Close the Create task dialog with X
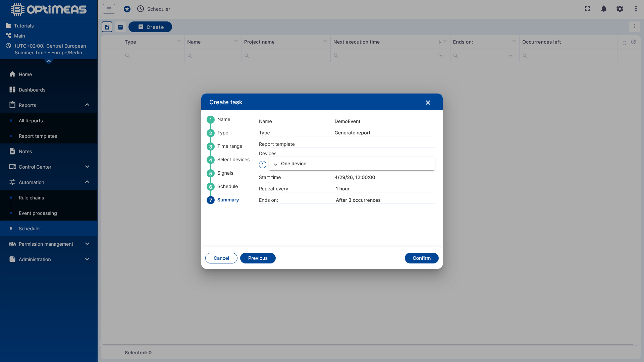Screen dimensions: 644x362 pyautogui.click(x=428, y=103)
